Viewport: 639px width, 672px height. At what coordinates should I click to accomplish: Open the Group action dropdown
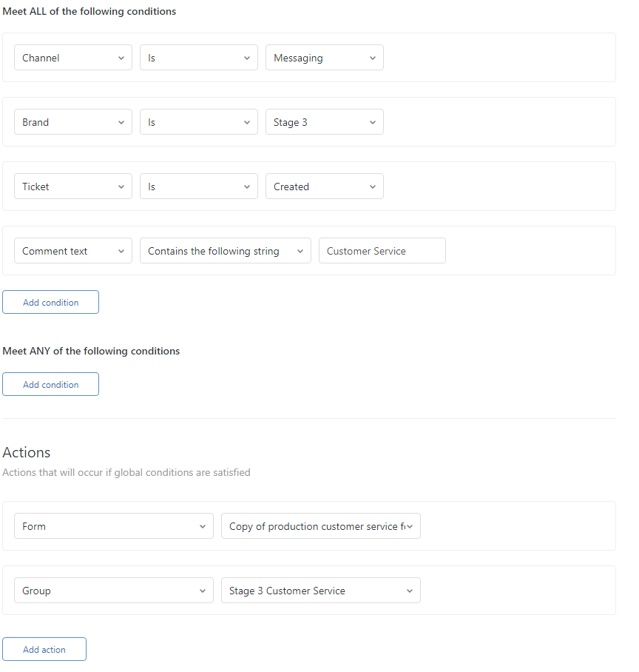(113, 591)
